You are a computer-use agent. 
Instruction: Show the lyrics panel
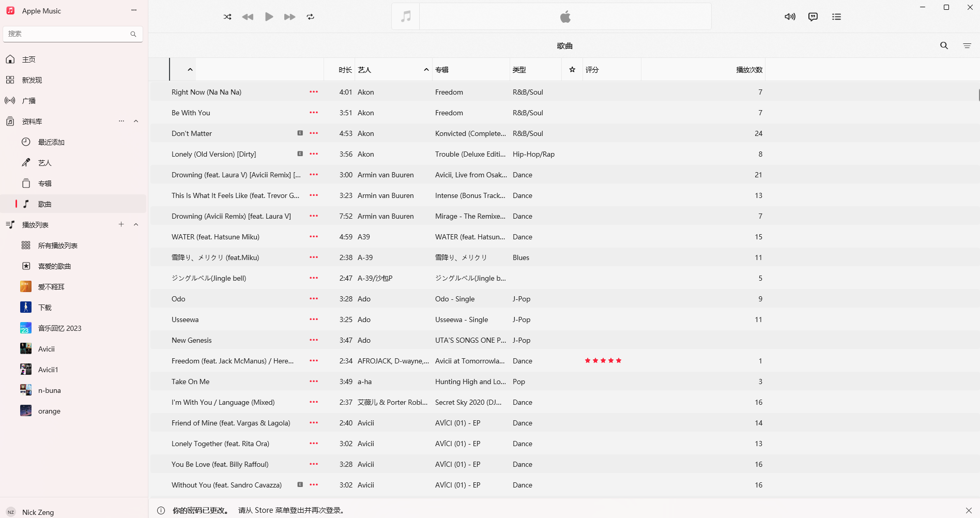tap(813, 17)
